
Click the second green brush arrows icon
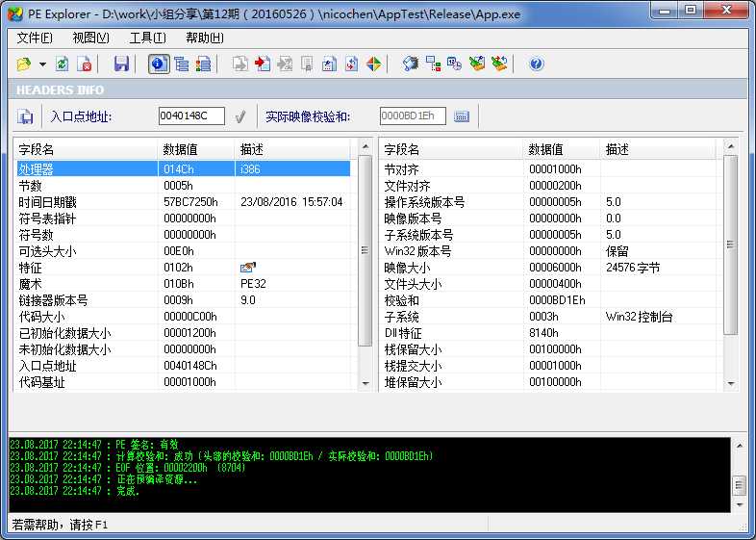click(499, 64)
